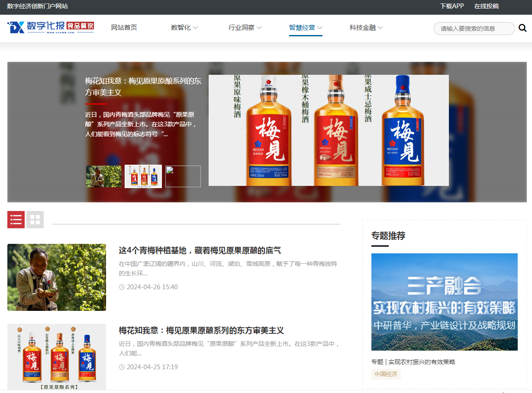Click the 在线投稿 link

[x=486, y=6]
